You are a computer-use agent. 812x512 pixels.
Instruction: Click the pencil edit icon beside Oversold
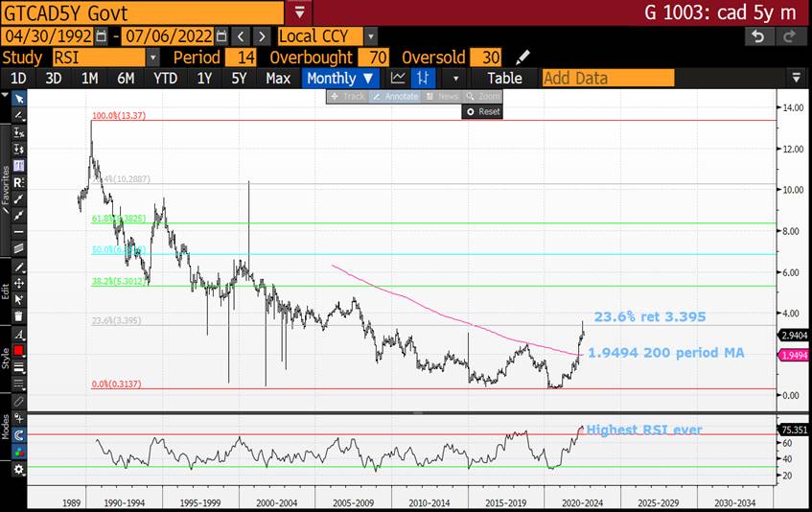coord(522,58)
